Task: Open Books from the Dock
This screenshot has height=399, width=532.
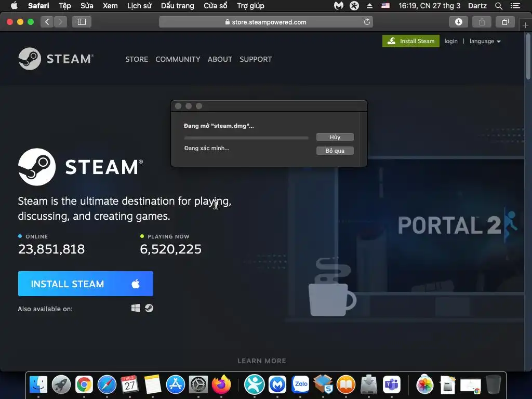Action: coord(346,385)
